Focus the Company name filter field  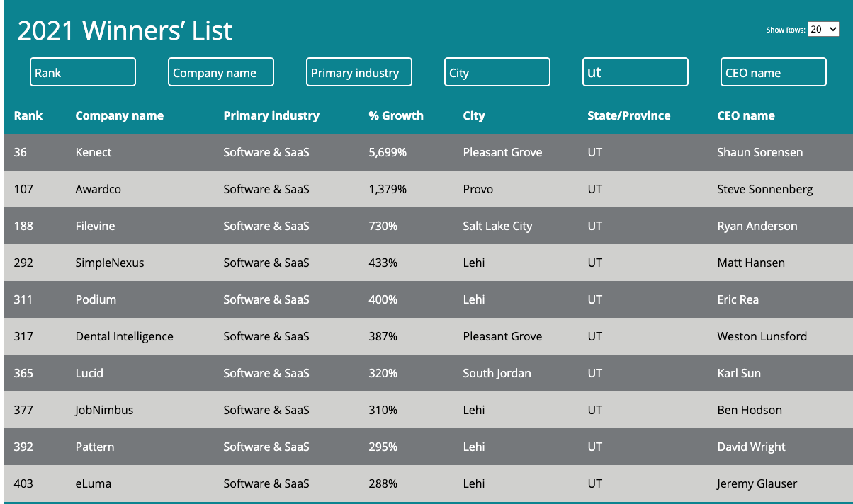[221, 72]
